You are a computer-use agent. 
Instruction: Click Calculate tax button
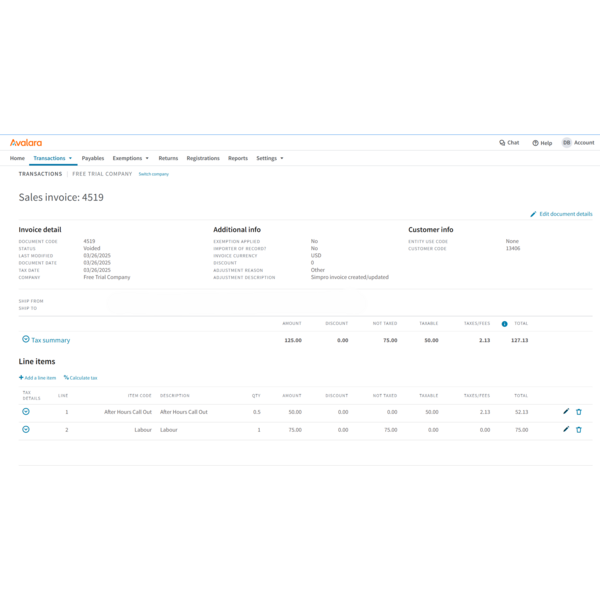pyautogui.click(x=81, y=378)
